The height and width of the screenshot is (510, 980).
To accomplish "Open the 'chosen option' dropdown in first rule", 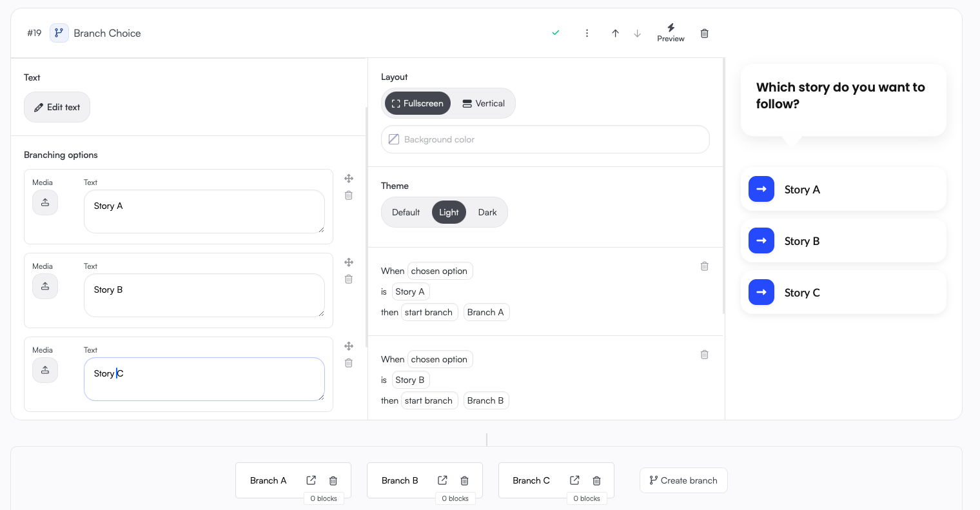I will coord(440,271).
